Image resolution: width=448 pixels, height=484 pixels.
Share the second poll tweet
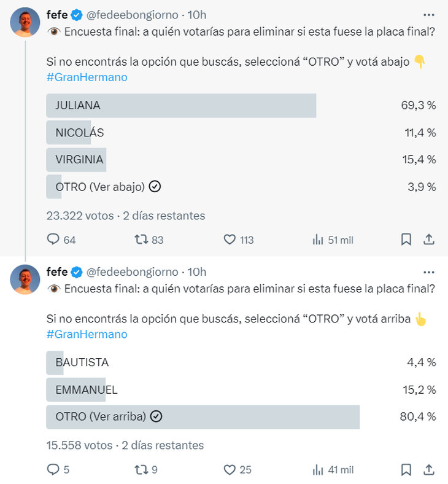coord(429,469)
